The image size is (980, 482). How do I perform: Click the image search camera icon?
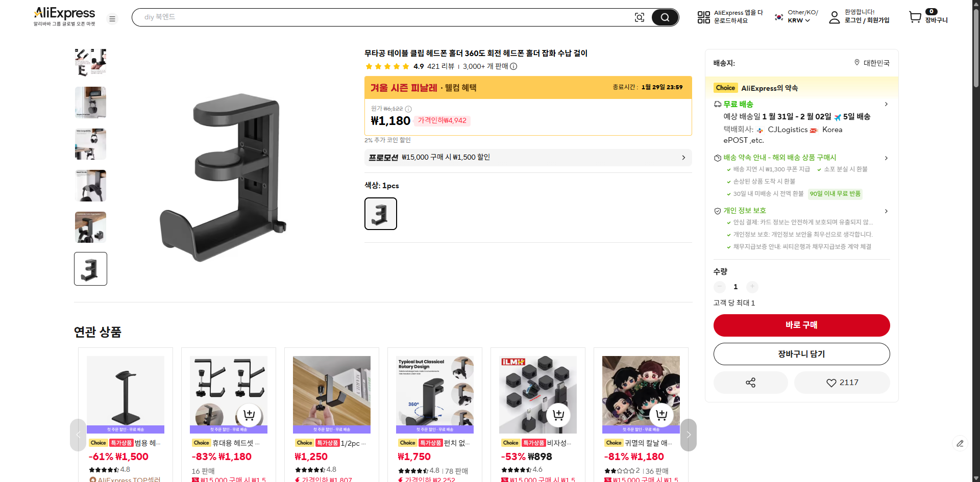click(x=640, y=17)
